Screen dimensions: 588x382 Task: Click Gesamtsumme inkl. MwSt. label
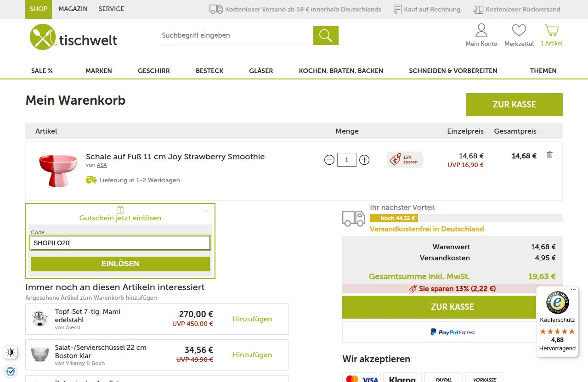click(419, 276)
